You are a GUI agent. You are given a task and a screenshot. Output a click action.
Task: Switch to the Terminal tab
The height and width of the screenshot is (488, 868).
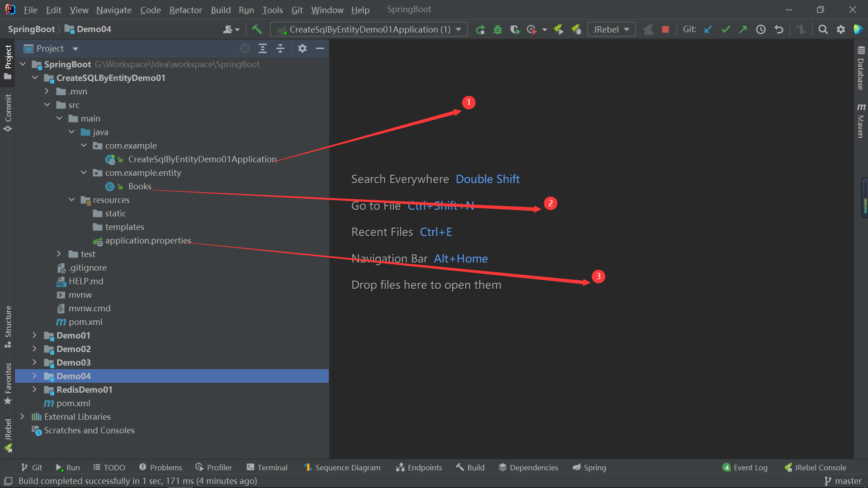(x=267, y=467)
